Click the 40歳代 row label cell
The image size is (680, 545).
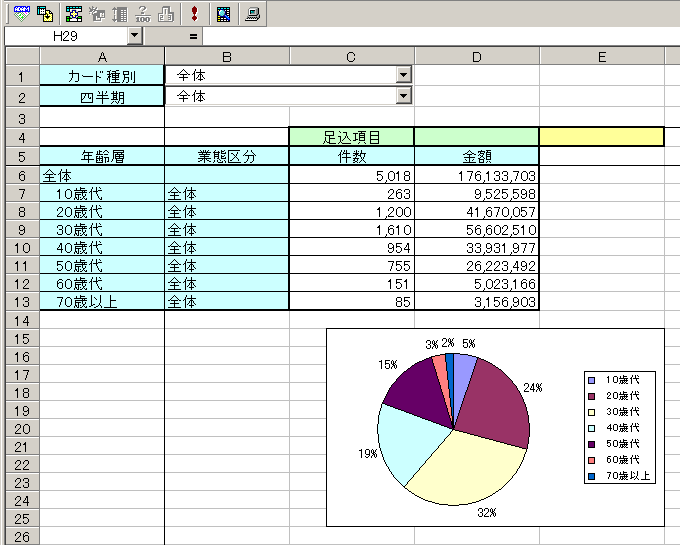102,248
